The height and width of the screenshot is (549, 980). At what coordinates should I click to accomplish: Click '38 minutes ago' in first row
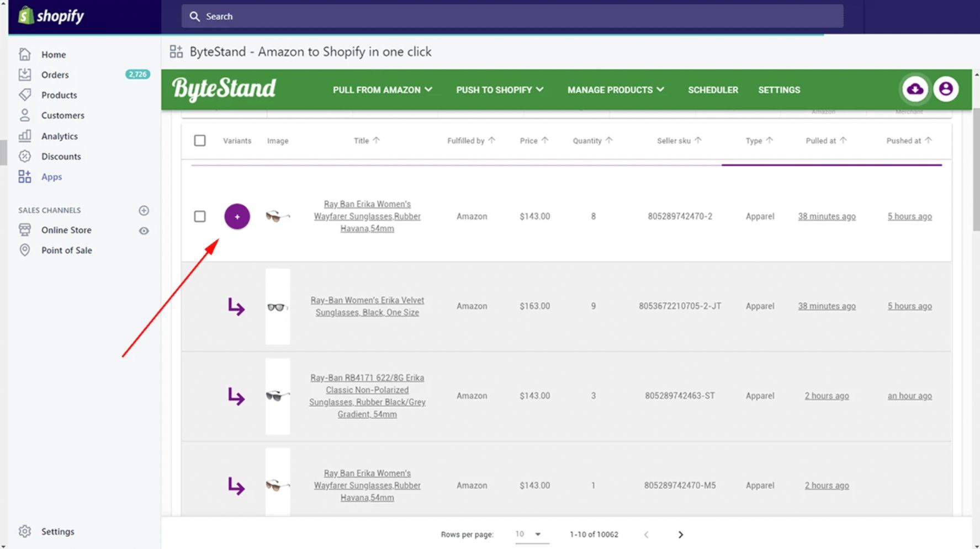tap(827, 216)
